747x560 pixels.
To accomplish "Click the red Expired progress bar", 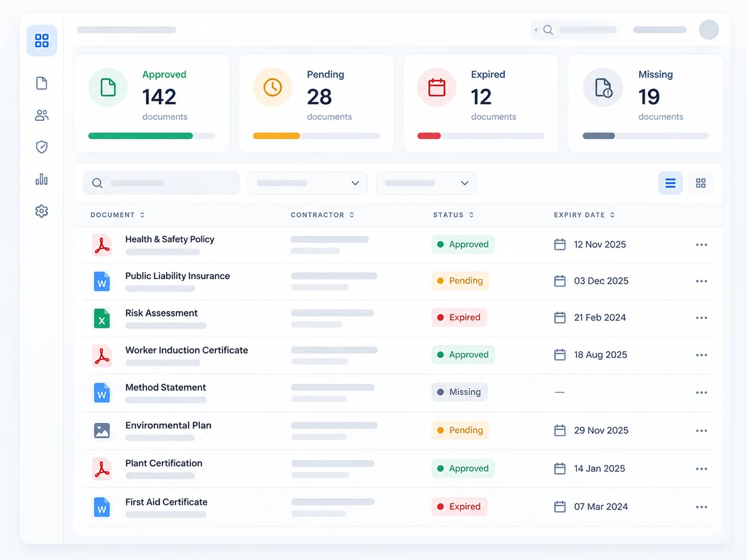I will coord(429,136).
